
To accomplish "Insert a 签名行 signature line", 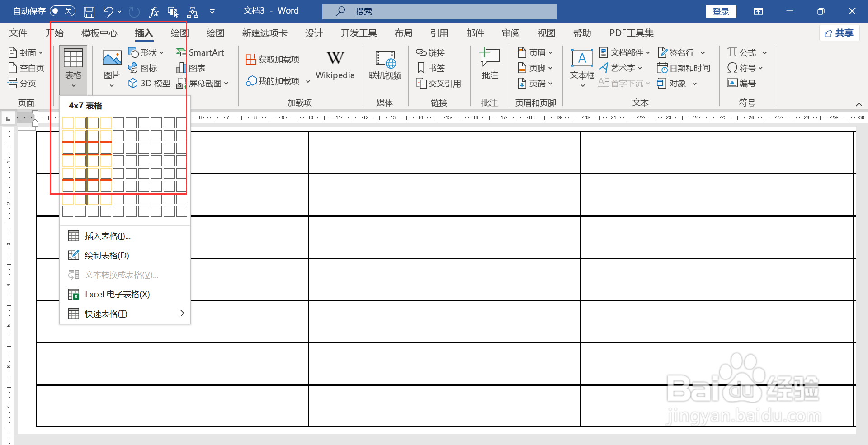I will click(681, 53).
